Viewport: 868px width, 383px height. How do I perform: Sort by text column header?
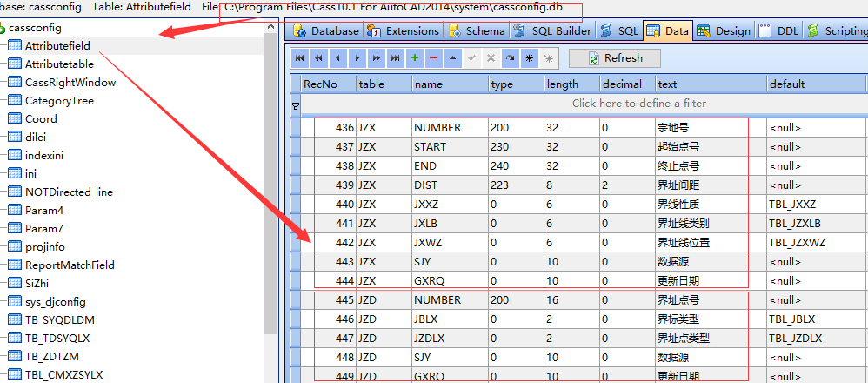[711, 84]
